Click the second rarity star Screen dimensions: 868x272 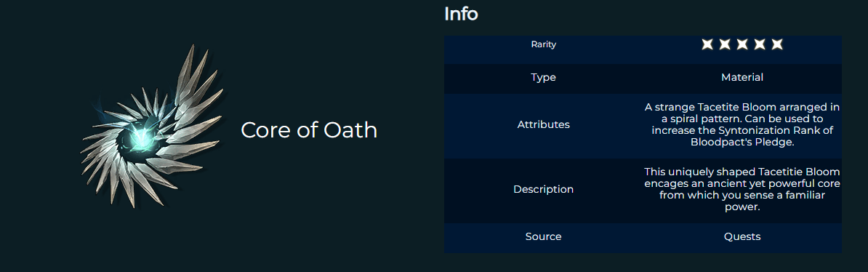725,44
